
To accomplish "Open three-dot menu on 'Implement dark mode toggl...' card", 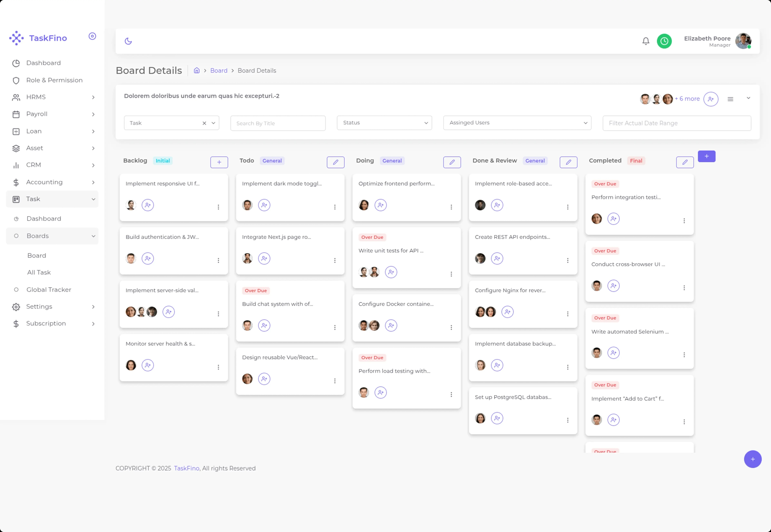I will [x=335, y=207].
